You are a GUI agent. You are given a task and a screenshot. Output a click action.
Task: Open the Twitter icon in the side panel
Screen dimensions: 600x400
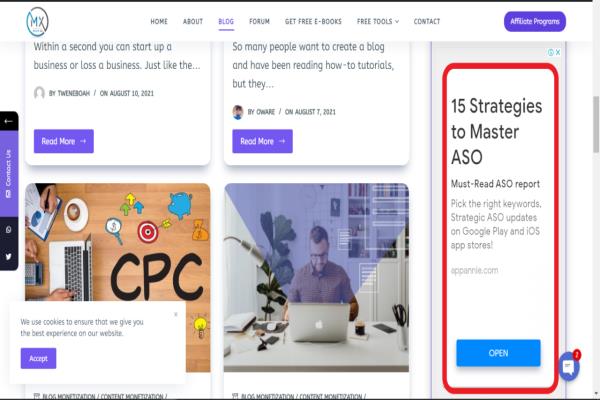point(8,256)
